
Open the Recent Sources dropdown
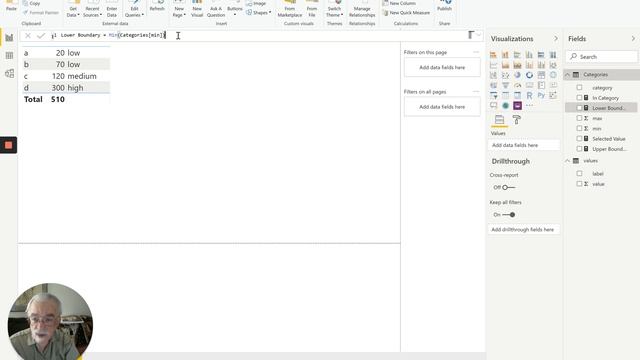click(92, 9)
